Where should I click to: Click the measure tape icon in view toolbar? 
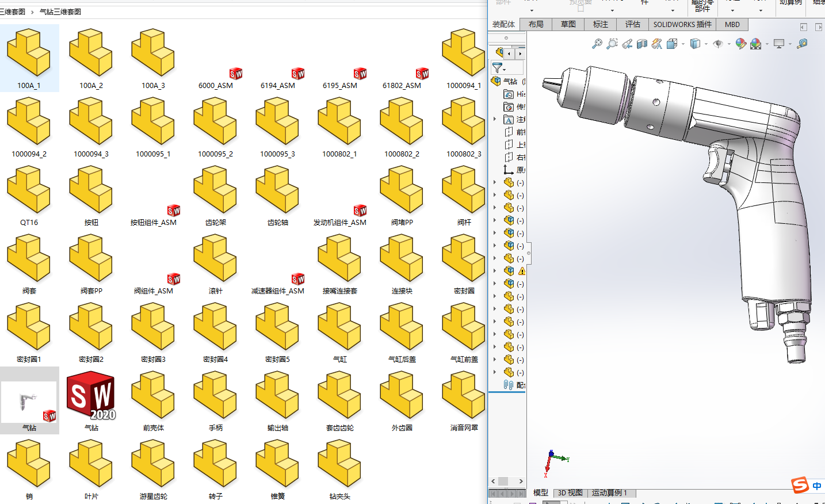(x=802, y=44)
